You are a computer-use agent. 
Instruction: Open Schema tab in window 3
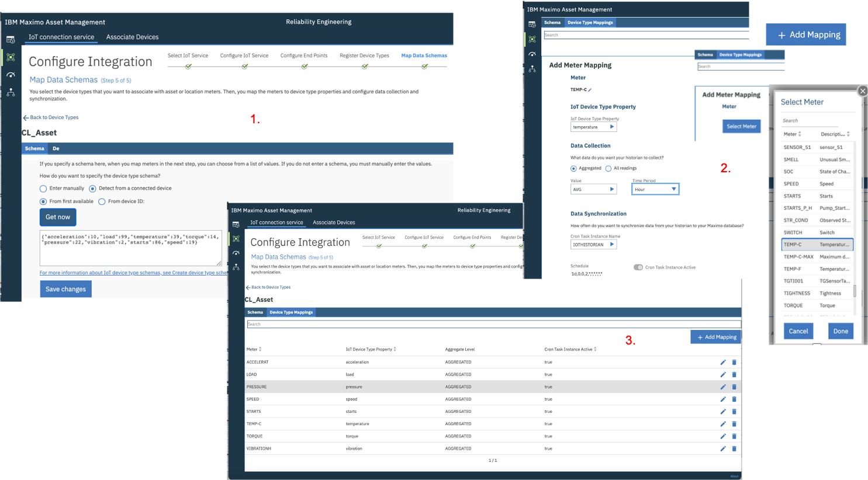(x=255, y=312)
